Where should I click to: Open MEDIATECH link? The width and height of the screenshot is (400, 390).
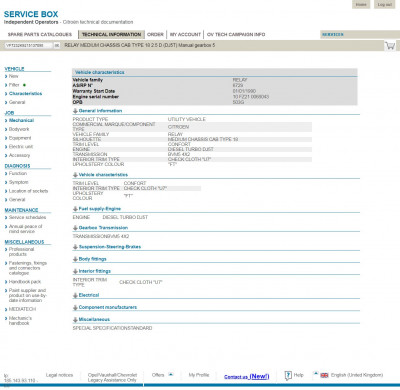(x=22, y=309)
